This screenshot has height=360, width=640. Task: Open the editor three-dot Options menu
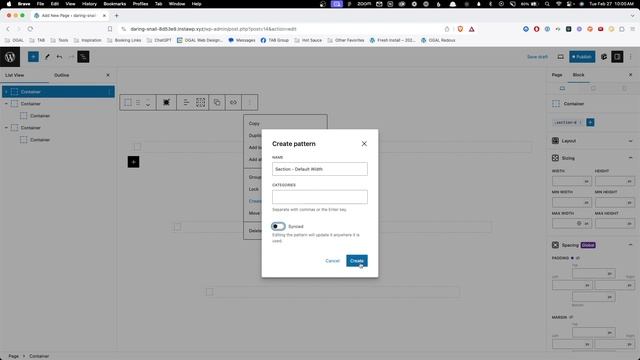(x=631, y=57)
